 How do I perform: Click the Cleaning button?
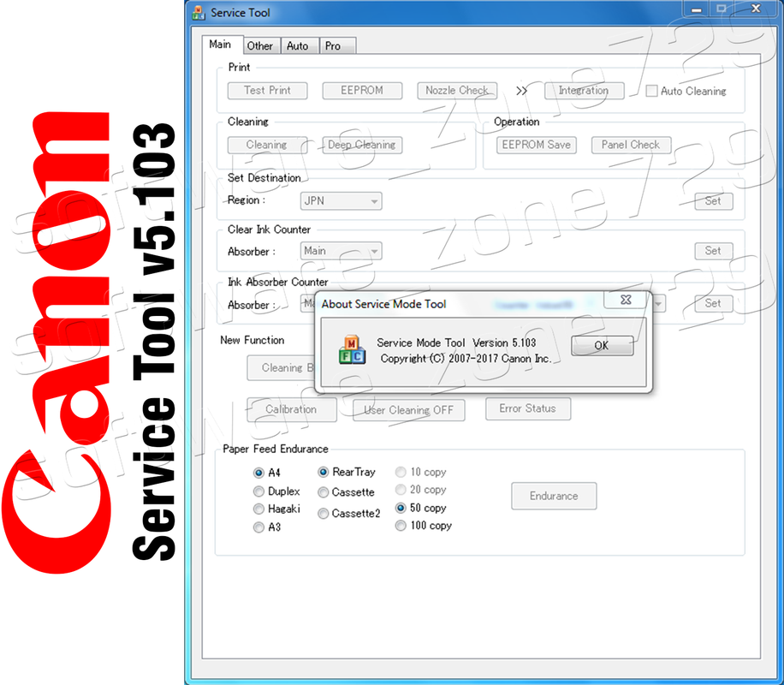click(x=267, y=145)
